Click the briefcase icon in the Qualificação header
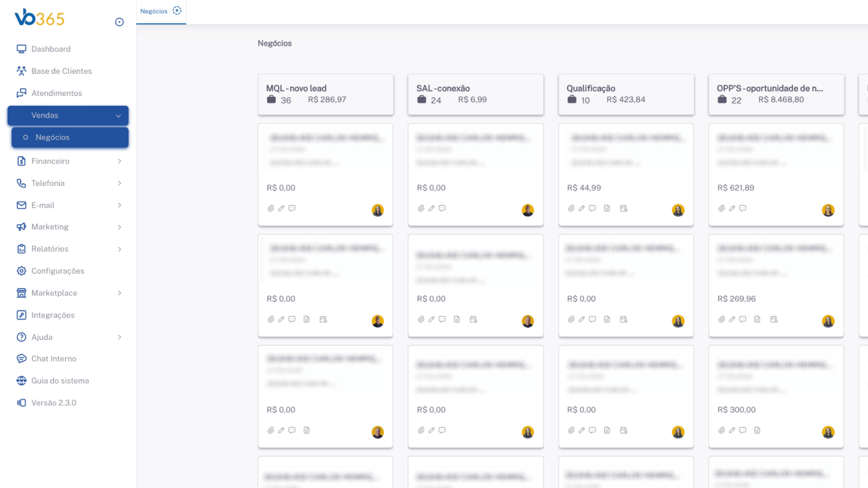 (572, 99)
